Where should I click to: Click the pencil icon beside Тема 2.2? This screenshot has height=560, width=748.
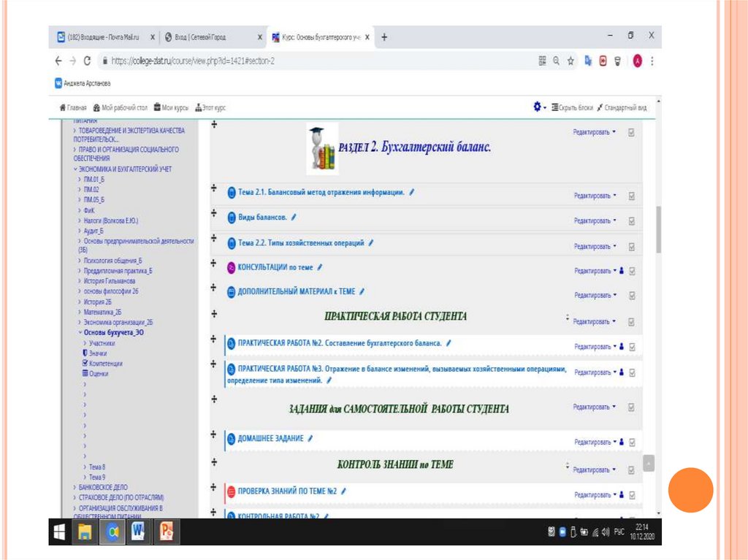coord(370,243)
